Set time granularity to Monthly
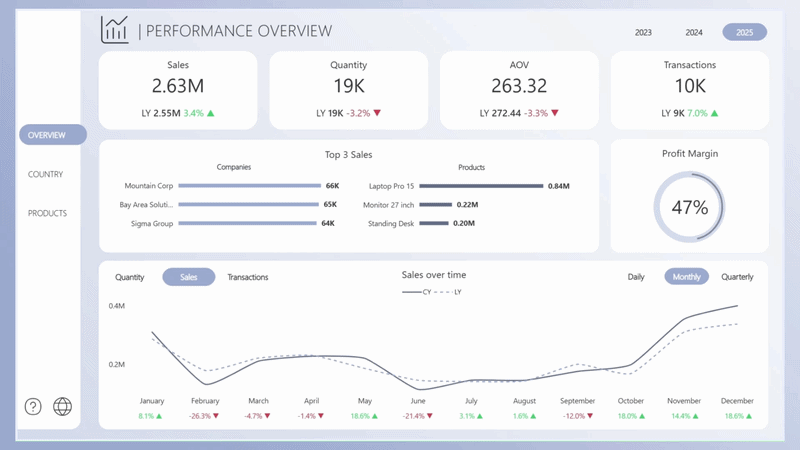Image resolution: width=800 pixels, height=450 pixels. click(686, 277)
